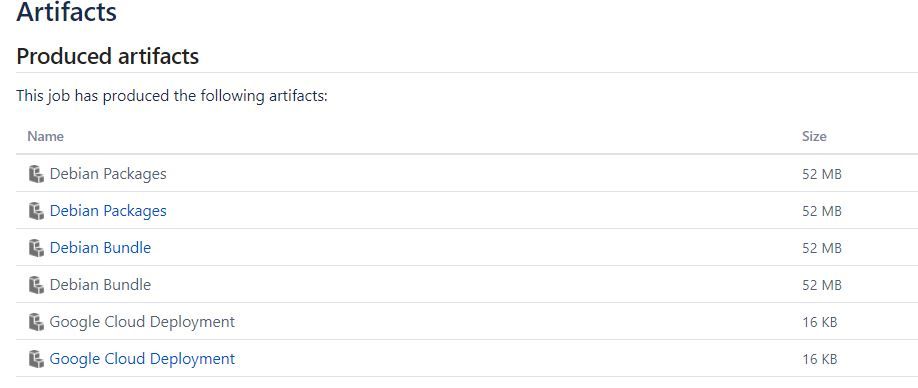Click the Artifacts page title
The image size is (918, 388).
coord(67,12)
